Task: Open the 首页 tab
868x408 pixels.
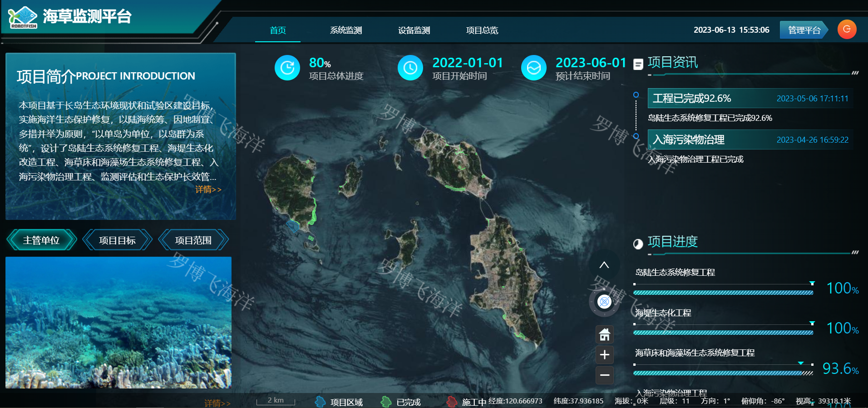Action: tap(278, 30)
